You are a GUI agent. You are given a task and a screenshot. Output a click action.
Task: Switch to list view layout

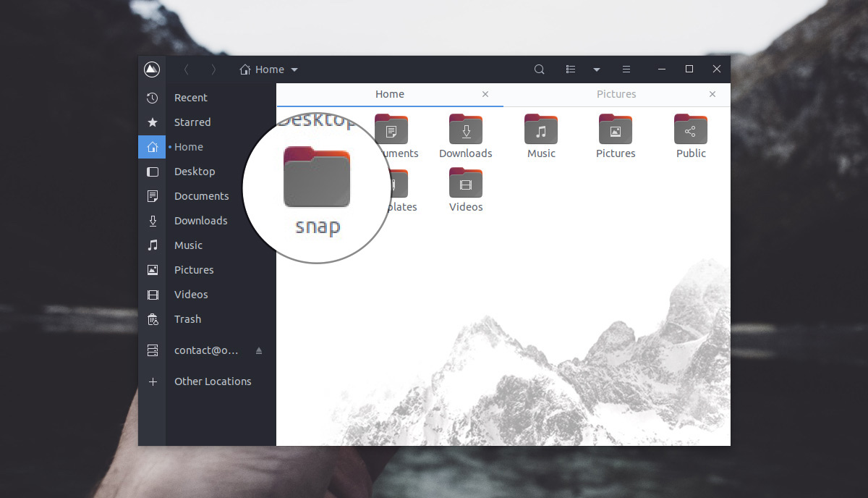(x=571, y=69)
